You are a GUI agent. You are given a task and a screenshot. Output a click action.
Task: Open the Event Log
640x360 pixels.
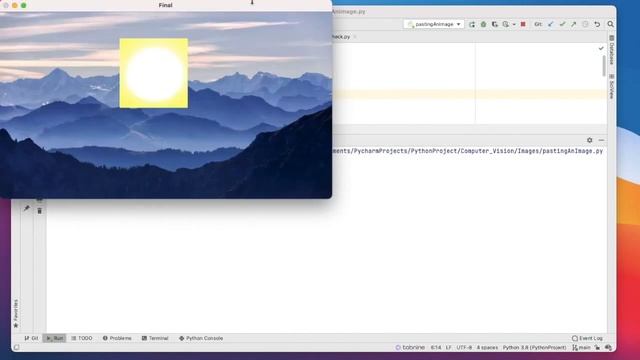point(587,338)
